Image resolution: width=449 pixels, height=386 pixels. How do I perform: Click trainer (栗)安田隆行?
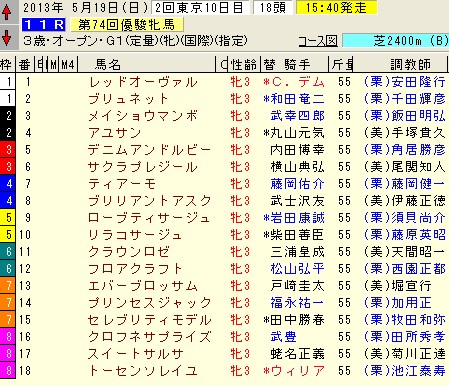pyautogui.click(x=405, y=82)
